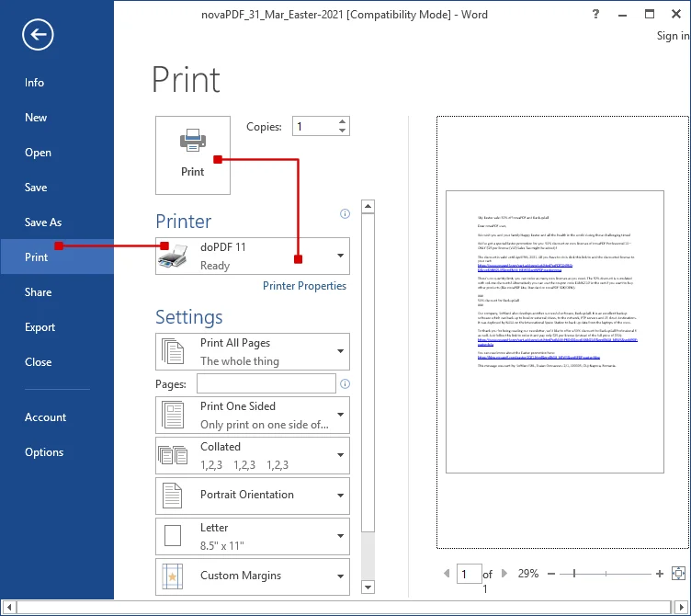691x616 pixels.
Task: Open the Letter paper size dropdown
Action: click(x=253, y=536)
